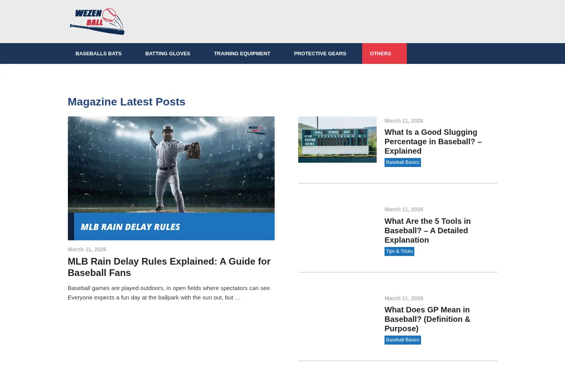Viewport: 565px width, 392px height.
Task: Open the Baseballs Bats menu
Action: tap(98, 54)
